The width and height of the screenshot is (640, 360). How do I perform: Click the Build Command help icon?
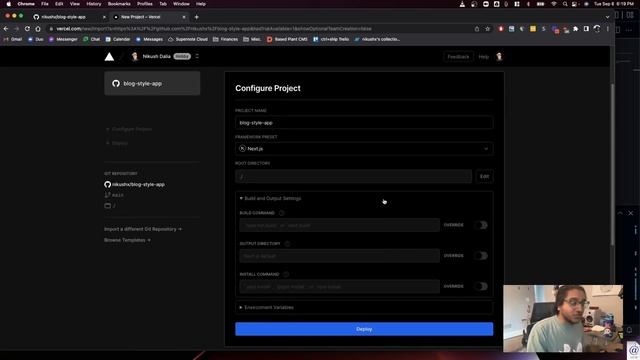tap(281, 213)
